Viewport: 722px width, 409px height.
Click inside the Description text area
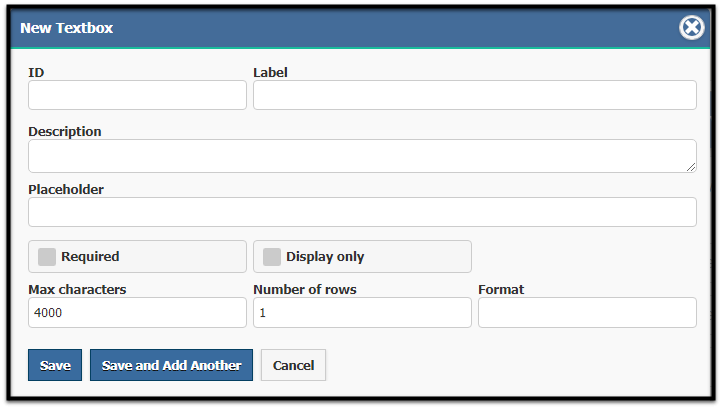click(x=362, y=156)
